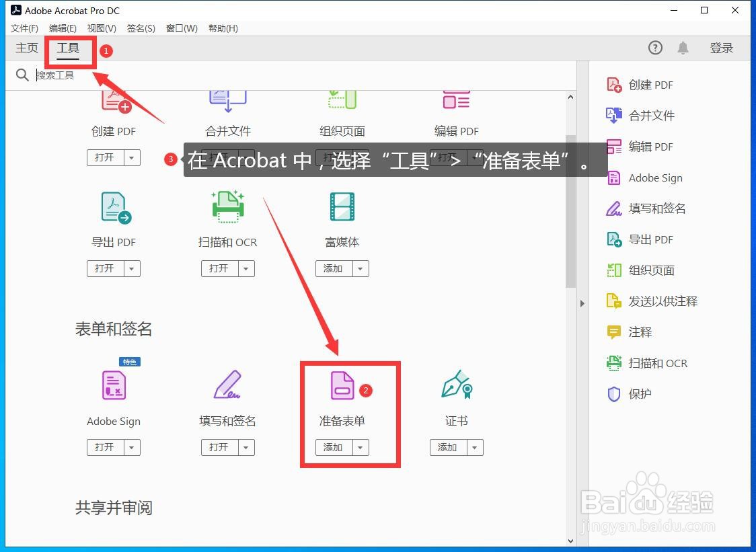Open the 文件(F) menu
The height and width of the screenshot is (552, 756).
25,28
